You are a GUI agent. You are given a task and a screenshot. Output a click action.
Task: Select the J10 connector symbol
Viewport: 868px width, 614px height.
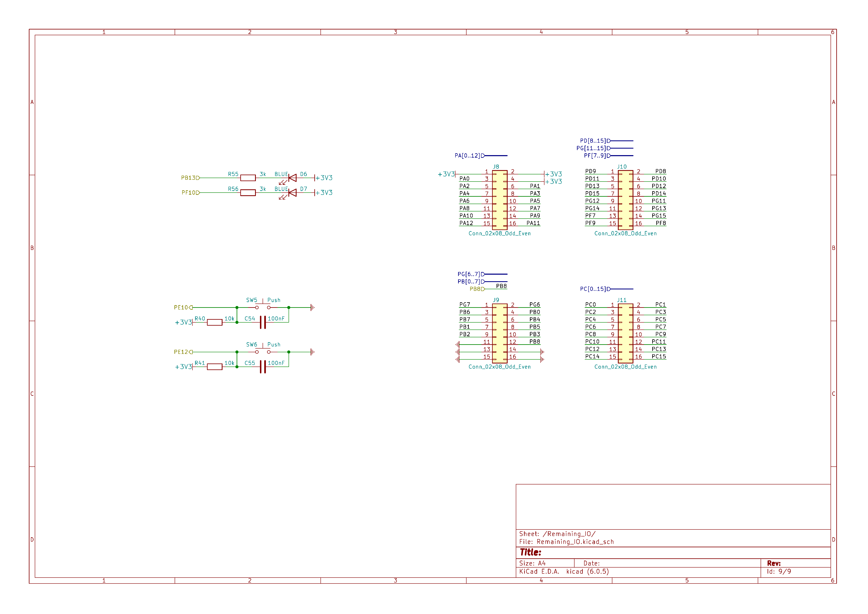coord(625,200)
